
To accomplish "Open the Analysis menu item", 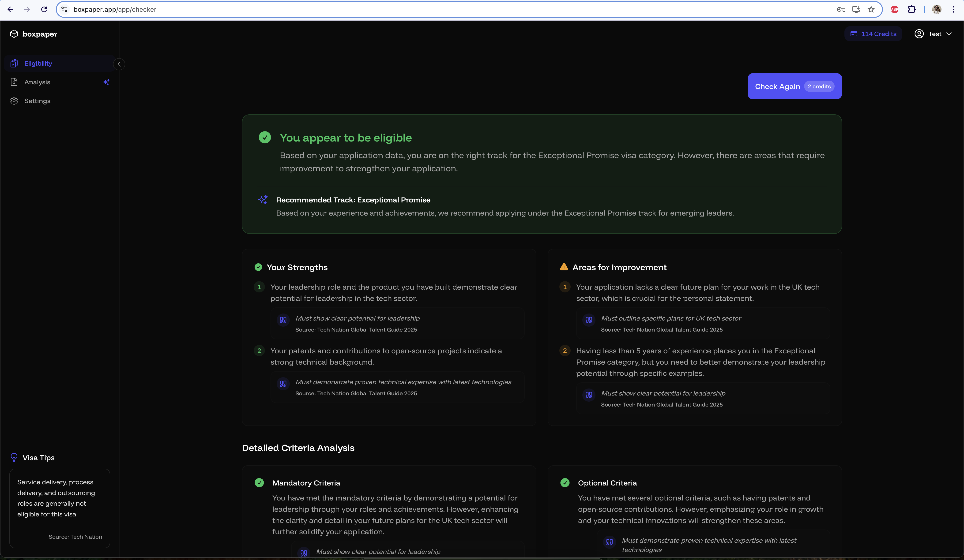I will point(38,82).
